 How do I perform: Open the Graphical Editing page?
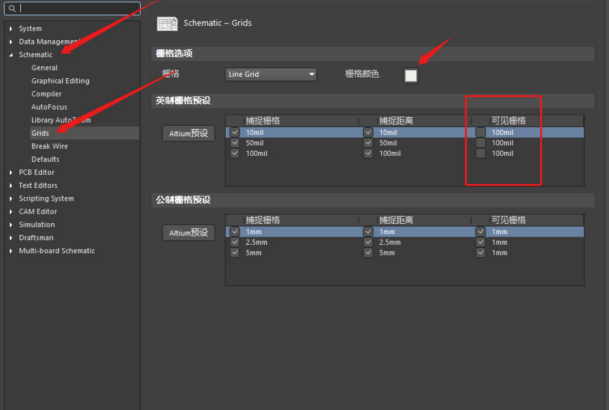[61, 80]
